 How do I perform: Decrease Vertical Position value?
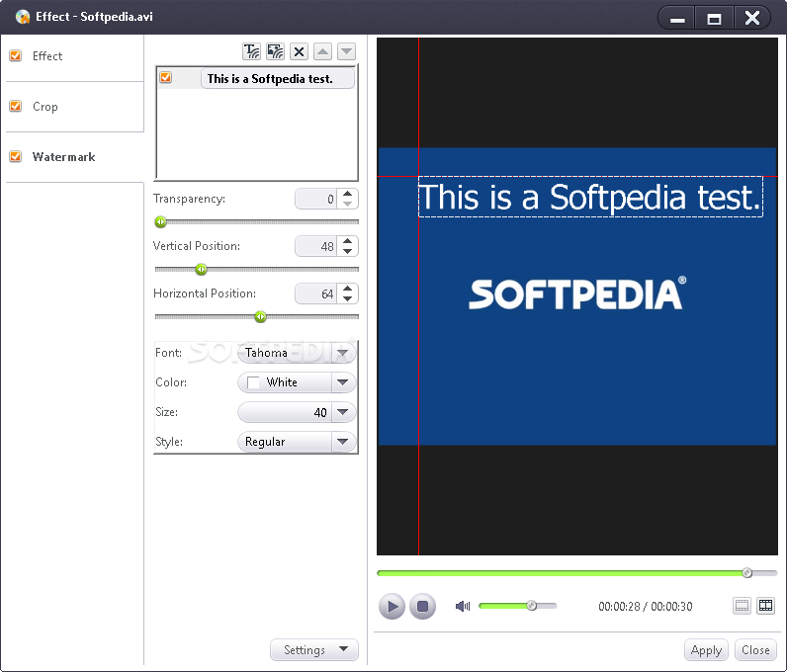347,251
